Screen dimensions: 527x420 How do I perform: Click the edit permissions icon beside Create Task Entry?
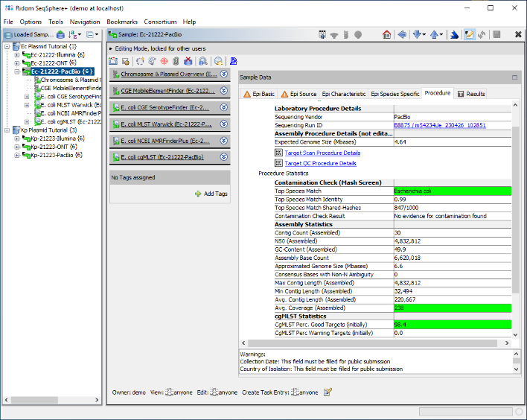tap(328, 392)
